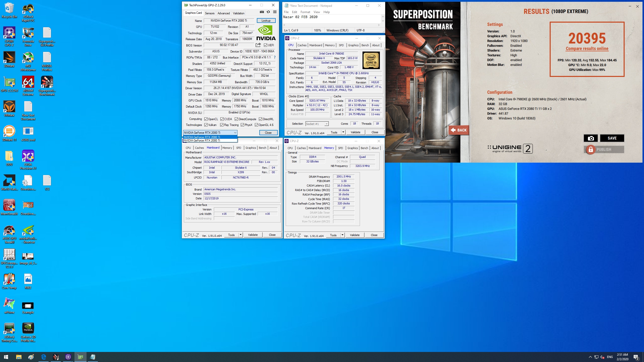
Task: Open Bench tab in top CPU-Z window
Action: point(365,45)
